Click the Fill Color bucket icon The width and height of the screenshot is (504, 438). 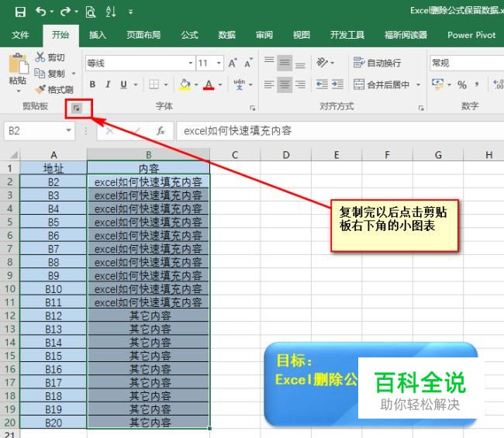pos(185,84)
